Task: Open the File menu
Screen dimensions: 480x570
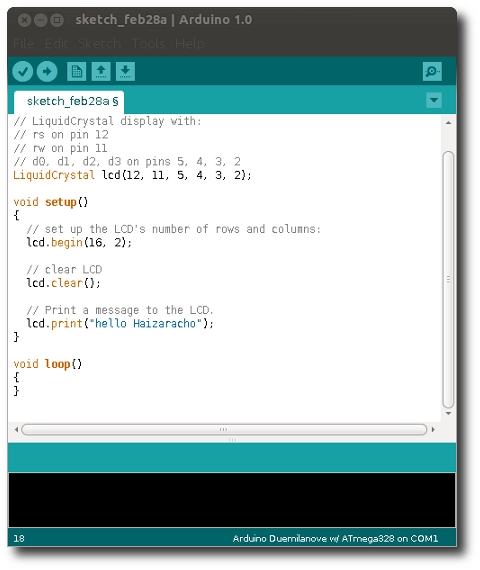Action: pyautogui.click(x=24, y=44)
